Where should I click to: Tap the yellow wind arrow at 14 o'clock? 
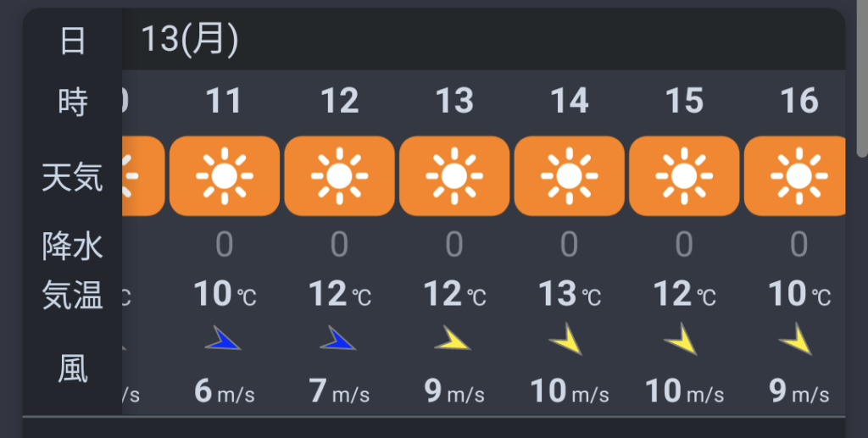pyautogui.click(x=566, y=341)
